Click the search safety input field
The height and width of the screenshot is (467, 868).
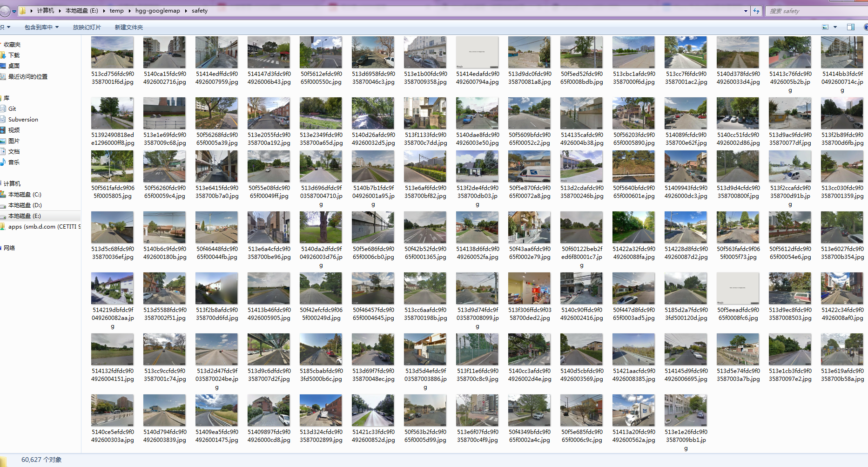(816, 11)
